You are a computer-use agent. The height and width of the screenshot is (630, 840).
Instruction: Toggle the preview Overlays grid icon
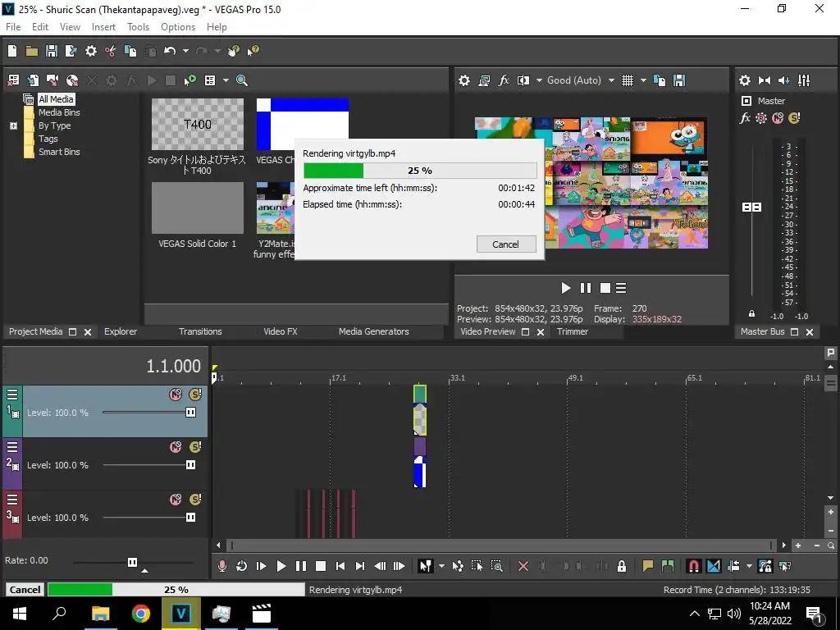pos(628,80)
